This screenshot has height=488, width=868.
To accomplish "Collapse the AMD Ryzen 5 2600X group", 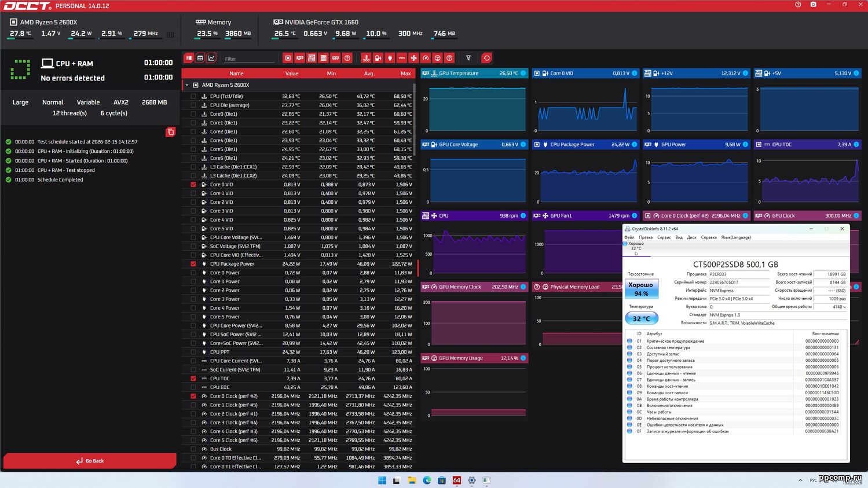I will (x=187, y=85).
